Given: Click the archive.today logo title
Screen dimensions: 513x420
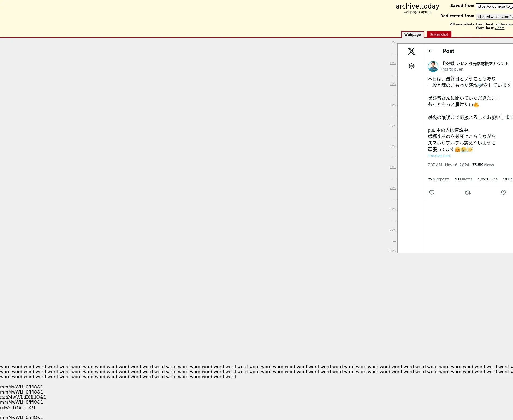Looking at the screenshot, I should (x=417, y=6).
